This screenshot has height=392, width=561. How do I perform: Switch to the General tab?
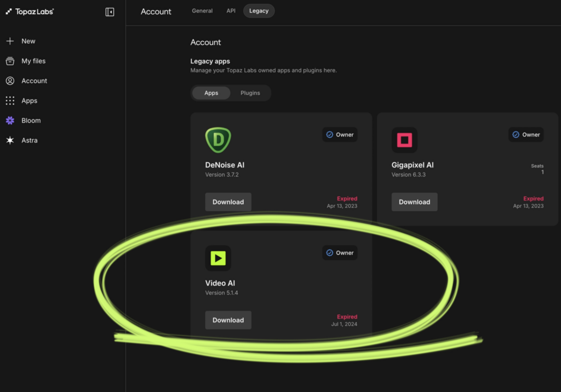tap(202, 11)
